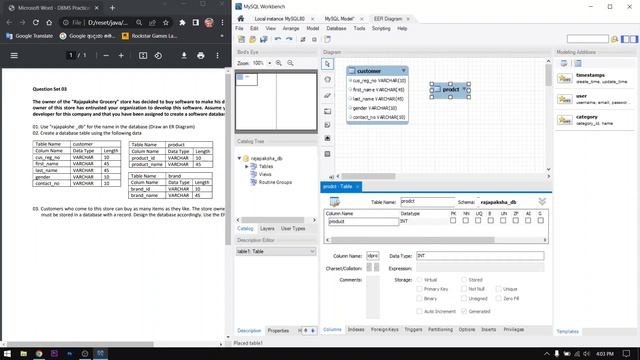Select the place table tool

pyautogui.click(x=327, y=154)
